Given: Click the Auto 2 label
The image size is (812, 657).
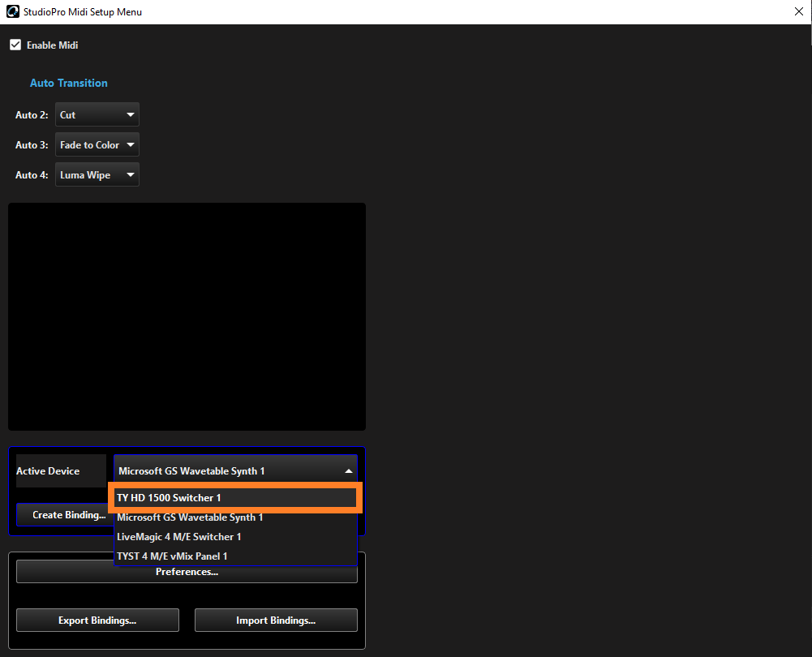Looking at the screenshot, I should coord(32,115).
